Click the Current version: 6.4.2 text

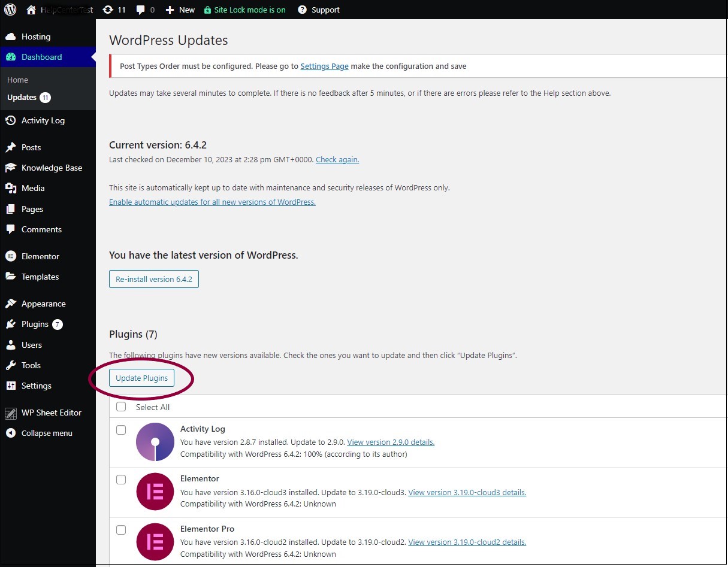(158, 145)
